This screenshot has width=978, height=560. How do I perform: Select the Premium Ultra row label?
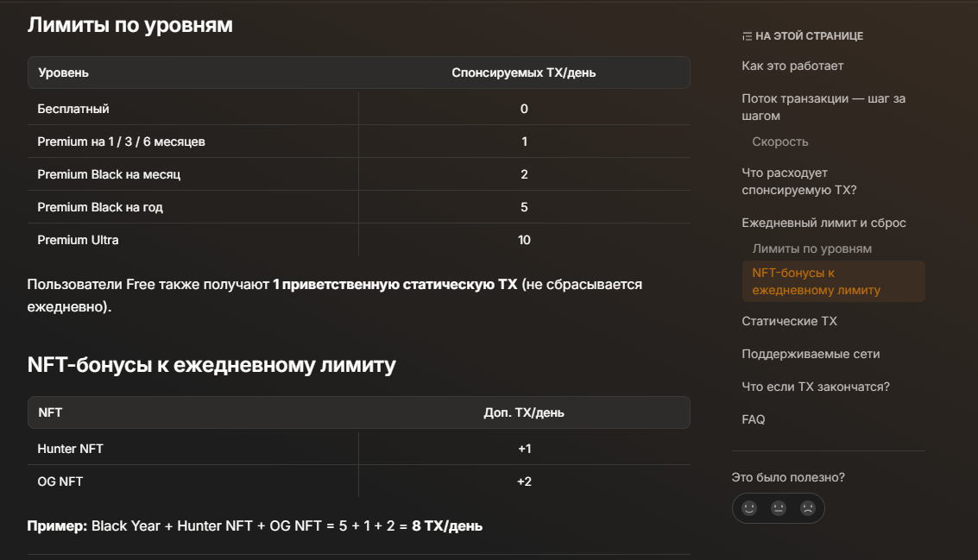point(78,240)
